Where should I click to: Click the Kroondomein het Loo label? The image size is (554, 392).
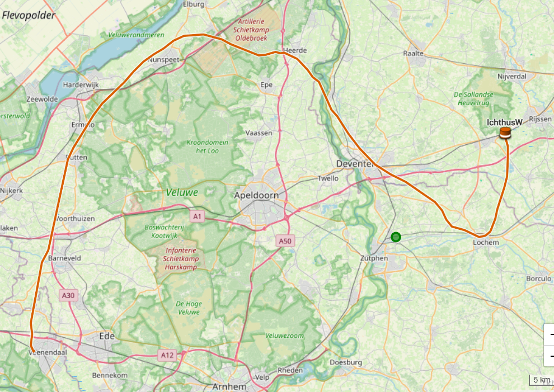pos(208,147)
